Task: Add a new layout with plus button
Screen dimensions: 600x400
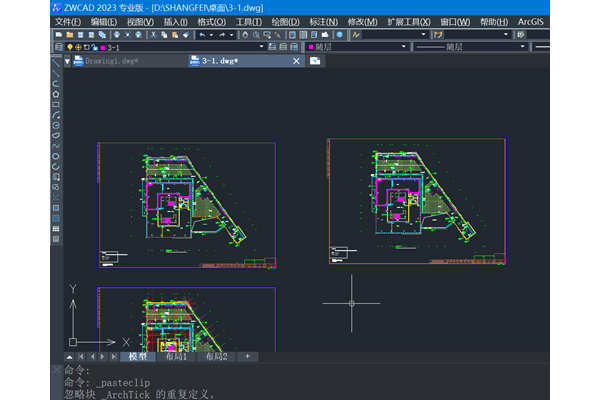Action: point(246,356)
